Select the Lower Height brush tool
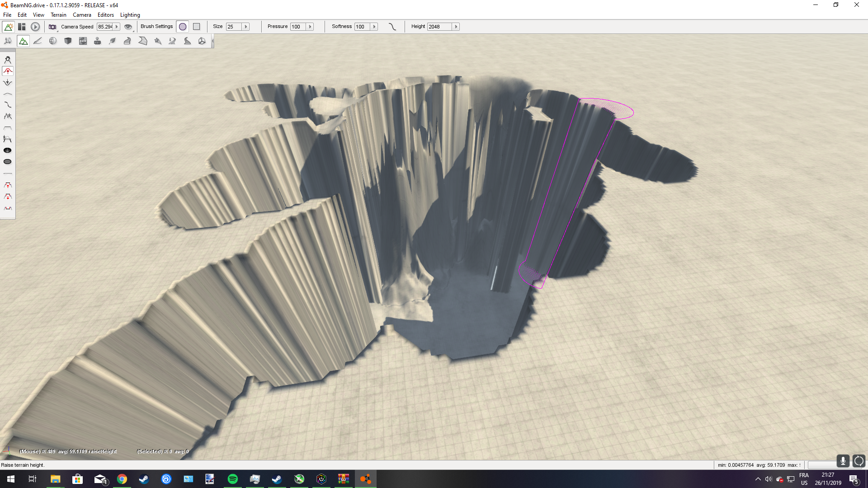The height and width of the screenshot is (488, 868). pyautogui.click(x=8, y=82)
